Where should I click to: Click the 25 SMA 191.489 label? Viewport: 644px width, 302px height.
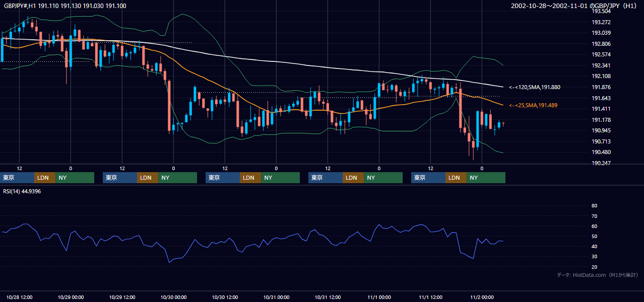point(533,105)
